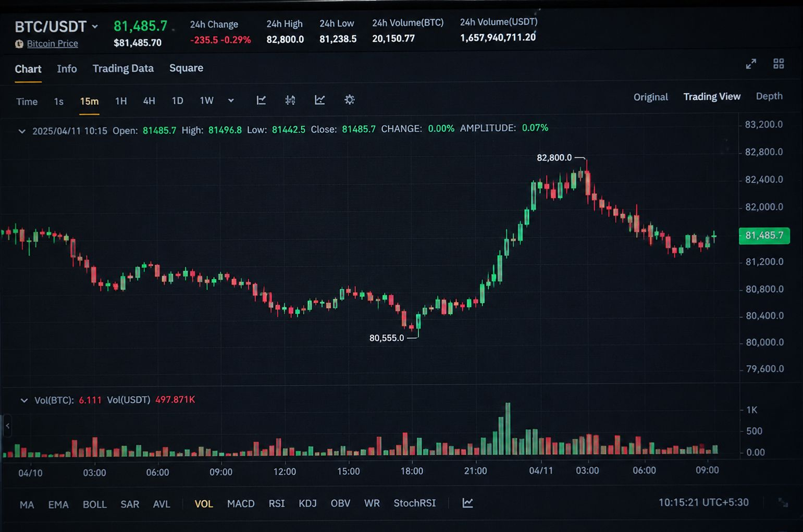Open the multi-chart grid layout icon

click(x=779, y=64)
